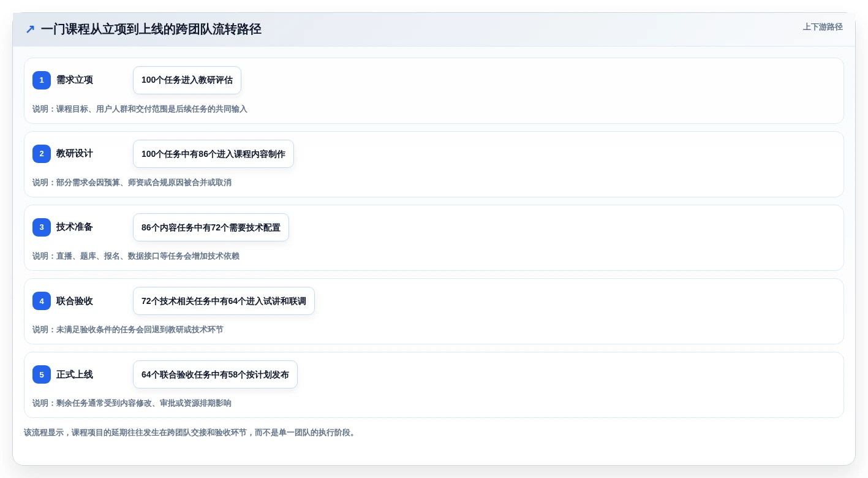Click the 技术准备 step title

click(75, 227)
